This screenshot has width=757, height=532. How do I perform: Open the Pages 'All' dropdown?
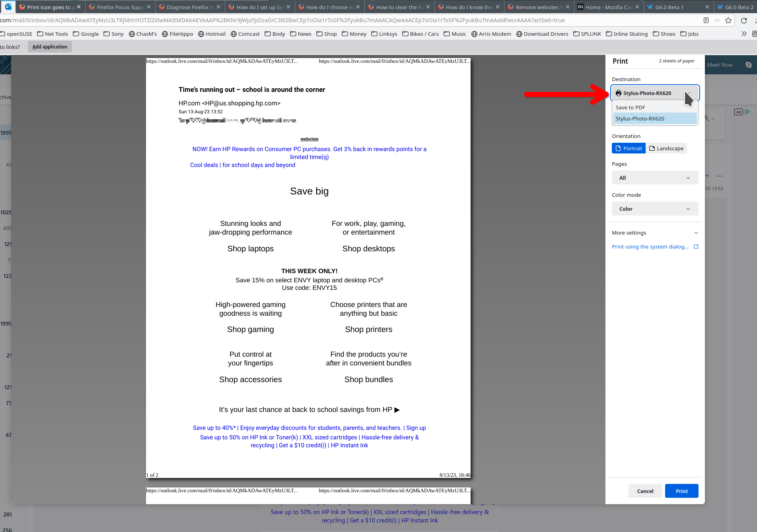[x=655, y=178]
